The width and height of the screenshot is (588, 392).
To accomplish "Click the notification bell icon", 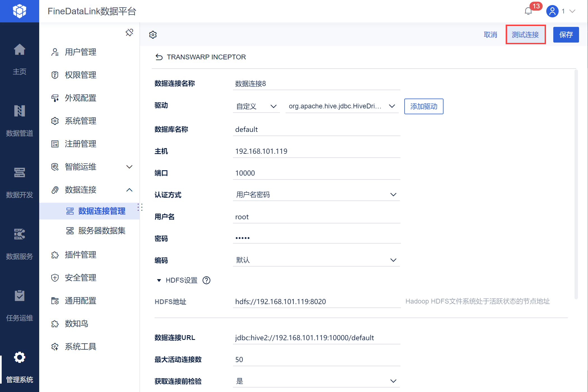I will 528,11.
